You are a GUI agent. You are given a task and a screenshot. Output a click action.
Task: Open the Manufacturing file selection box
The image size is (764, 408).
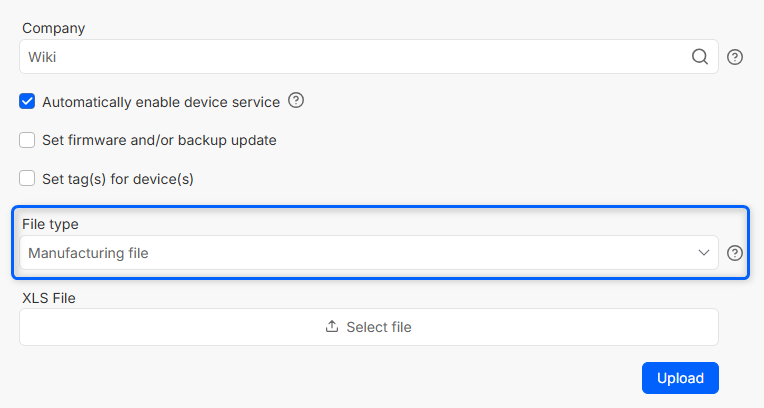click(350, 253)
